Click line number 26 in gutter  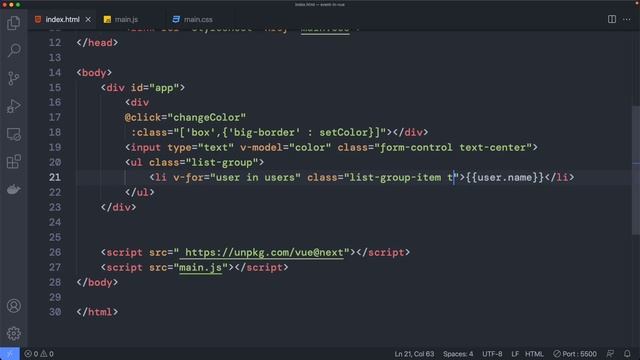55,253
